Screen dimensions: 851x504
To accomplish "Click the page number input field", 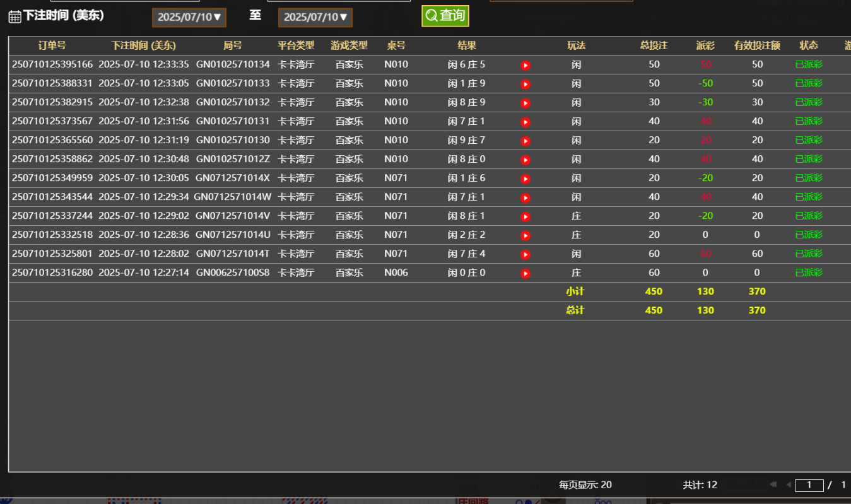I will tap(809, 485).
